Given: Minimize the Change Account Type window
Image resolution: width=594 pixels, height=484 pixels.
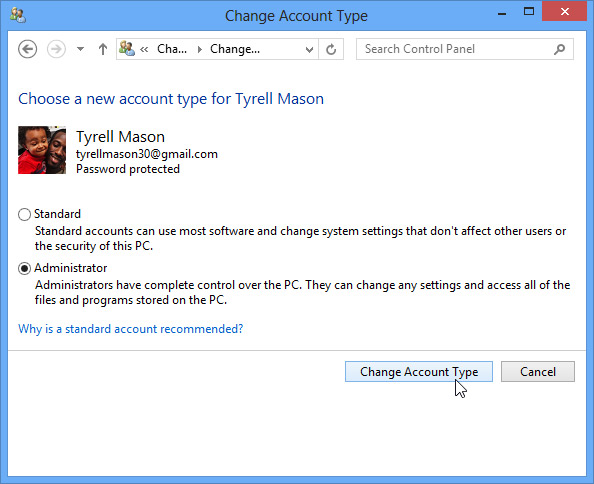Looking at the screenshot, I should [502, 14].
